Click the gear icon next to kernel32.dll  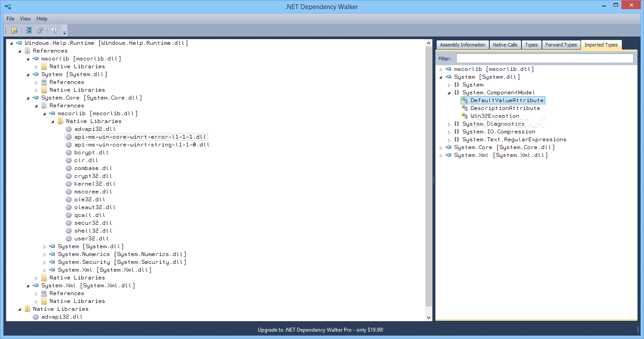(69, 184)
